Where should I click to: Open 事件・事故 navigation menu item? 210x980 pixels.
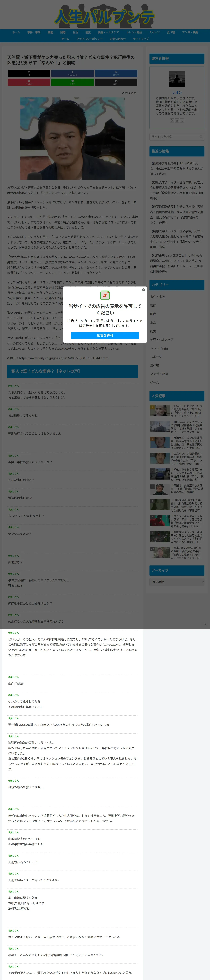click(34, 32)
